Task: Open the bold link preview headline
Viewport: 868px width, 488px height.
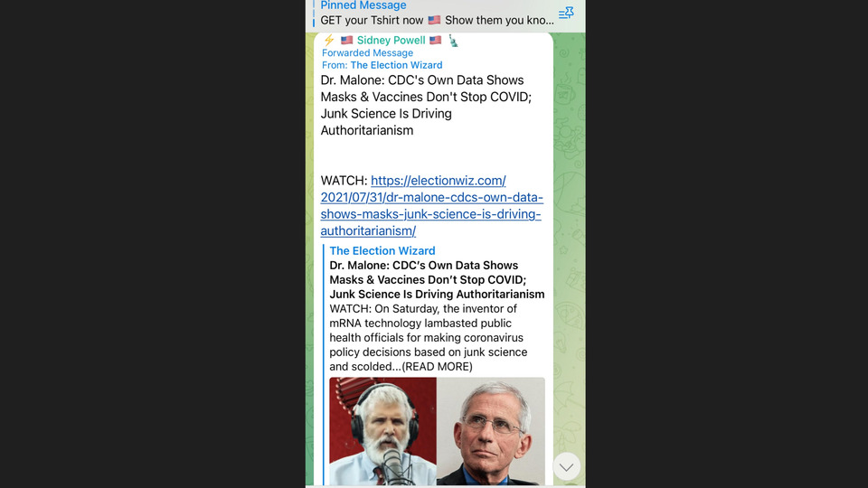Action: point(437,280)
